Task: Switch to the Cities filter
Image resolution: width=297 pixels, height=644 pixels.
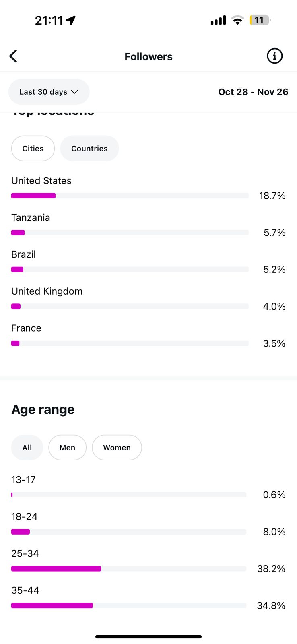Action: pyautogui.click(x=33, y=149)
